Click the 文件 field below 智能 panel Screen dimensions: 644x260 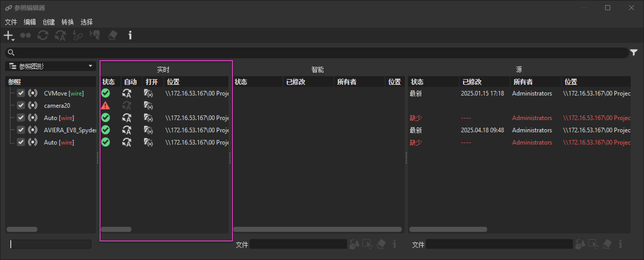tap(298, 244)
